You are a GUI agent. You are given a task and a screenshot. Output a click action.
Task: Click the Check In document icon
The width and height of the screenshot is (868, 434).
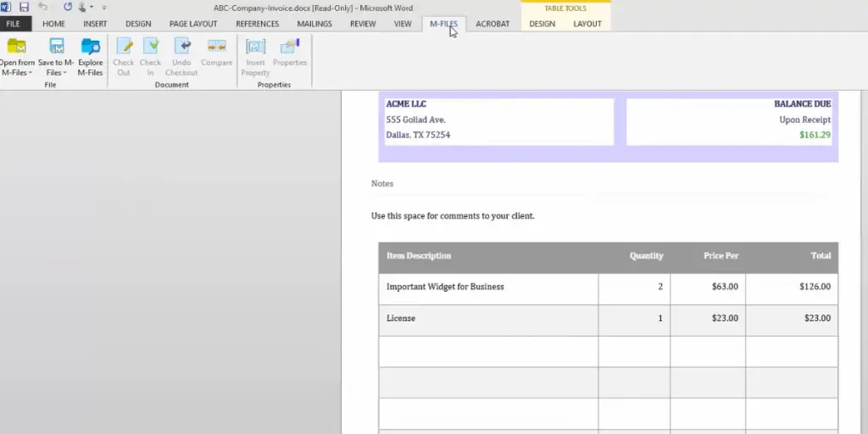pos(150,47)
